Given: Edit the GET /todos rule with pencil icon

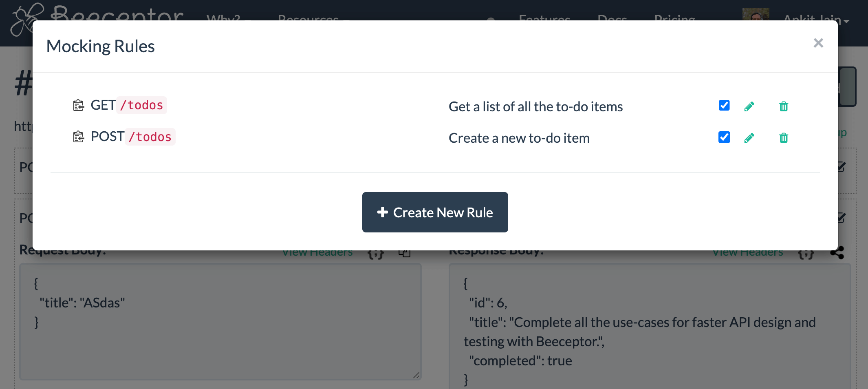Looking at the screenshot, I should coord(749,106).
